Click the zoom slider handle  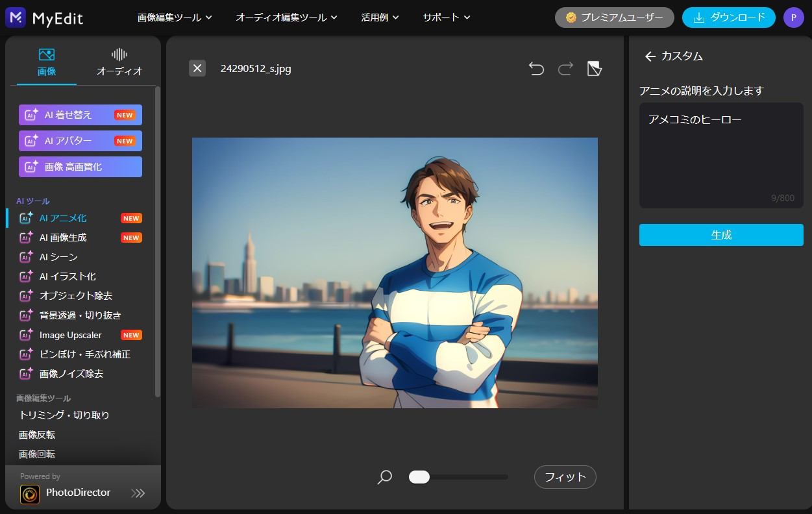point(419,478)
